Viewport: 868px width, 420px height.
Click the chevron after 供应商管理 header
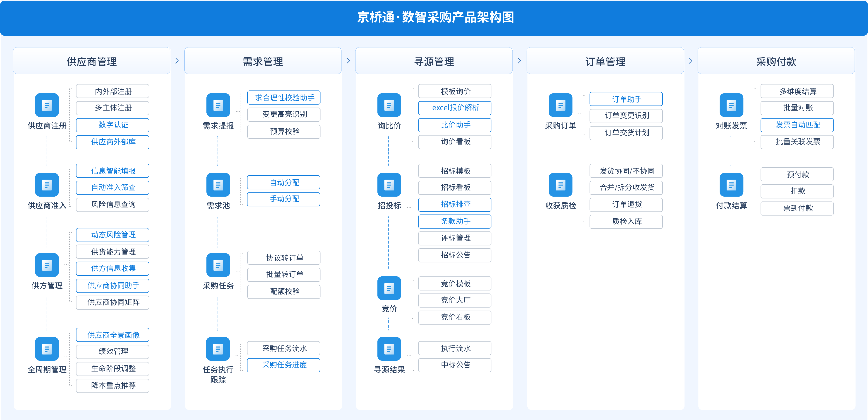[177, 61]
